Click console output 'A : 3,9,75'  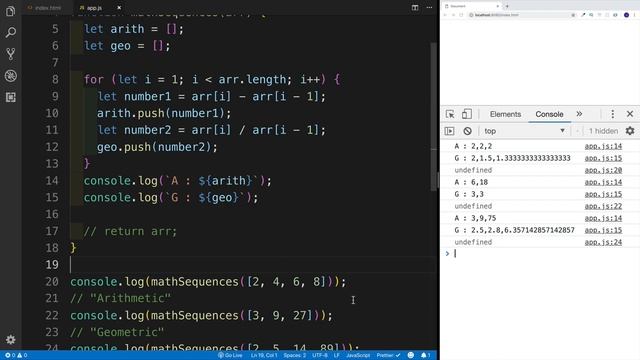pos(476,218)
